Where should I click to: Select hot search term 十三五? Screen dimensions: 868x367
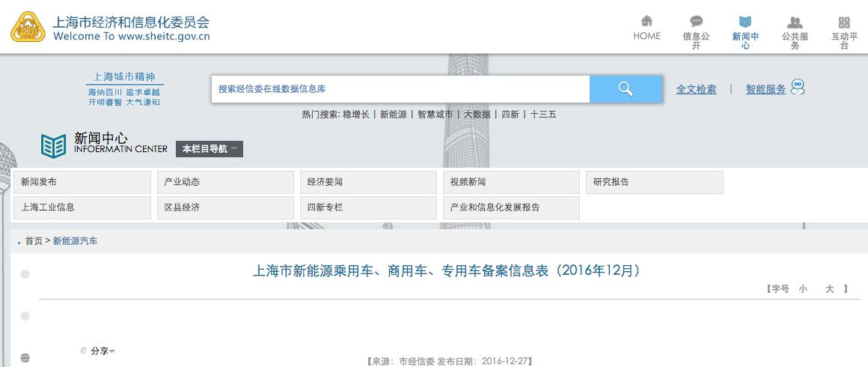tap(543, 114)
